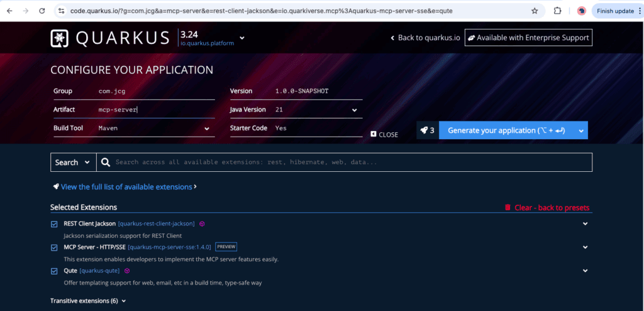Click the quarkus-qute id text
Screen dimensions: 644x311
100,271
